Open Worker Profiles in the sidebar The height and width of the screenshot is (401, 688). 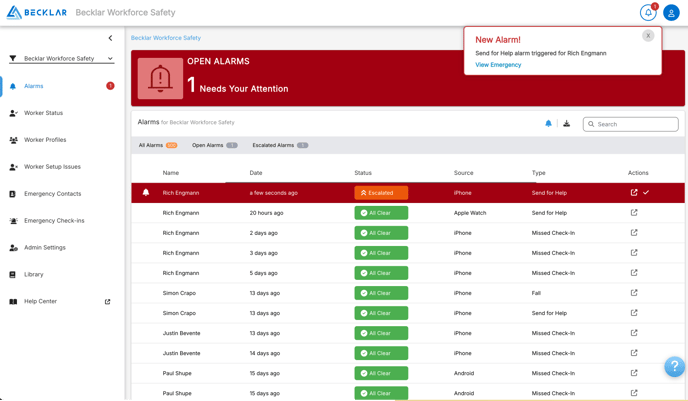[45, 140]
